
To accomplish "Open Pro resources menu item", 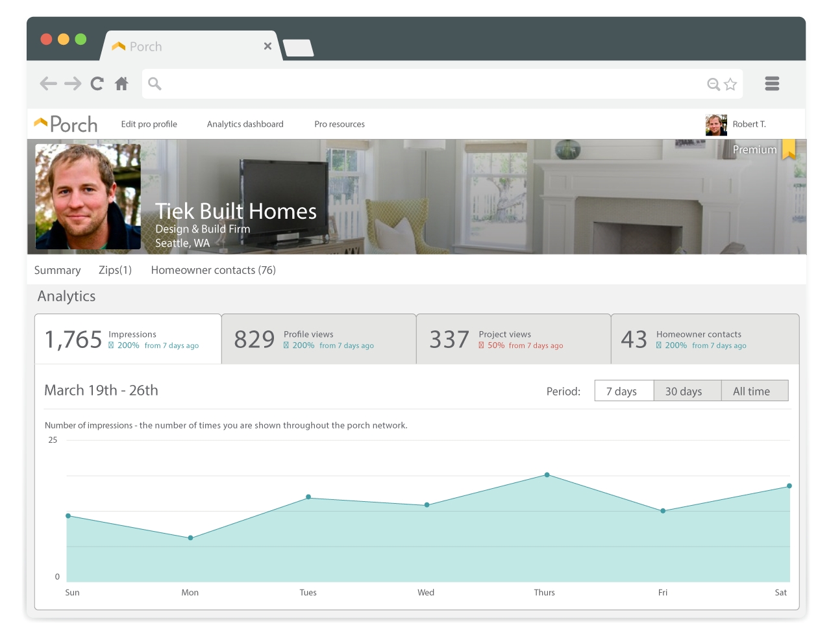I will coord(340,124).
